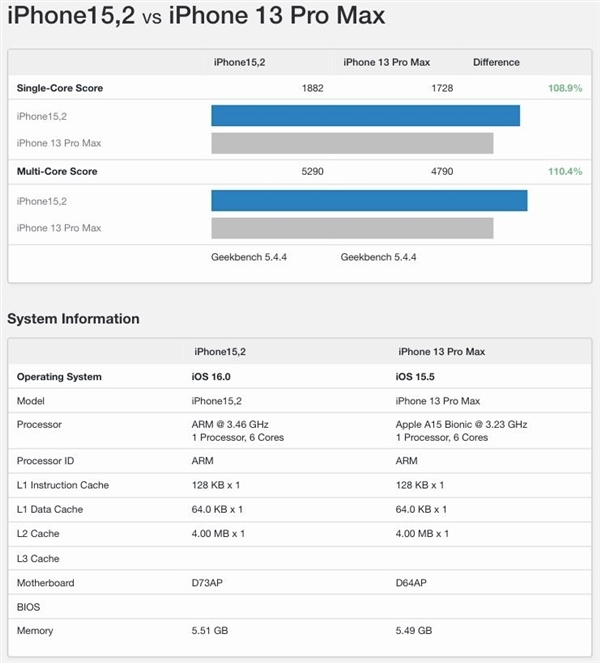
Task: Click the first Geekbench 5.4.4 label
Action: (249, 257)
